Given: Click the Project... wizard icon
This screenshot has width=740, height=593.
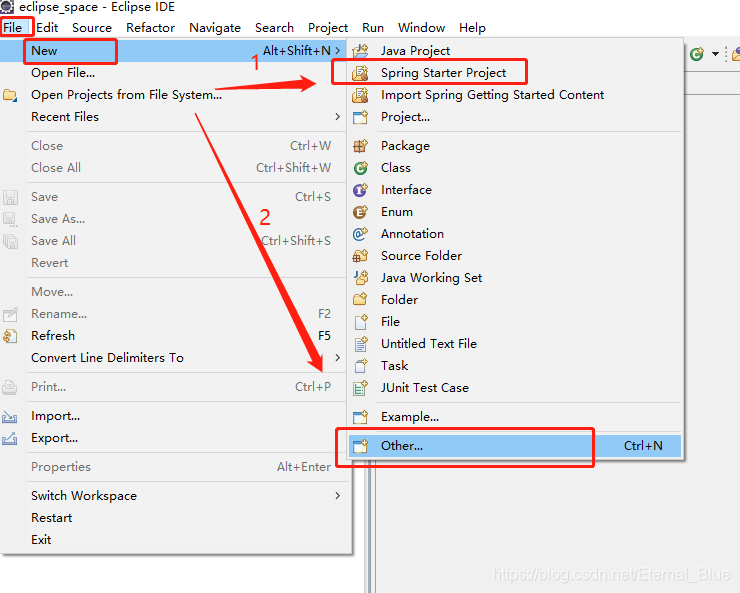Looking at the screenshot, I should tap(361, 117).
